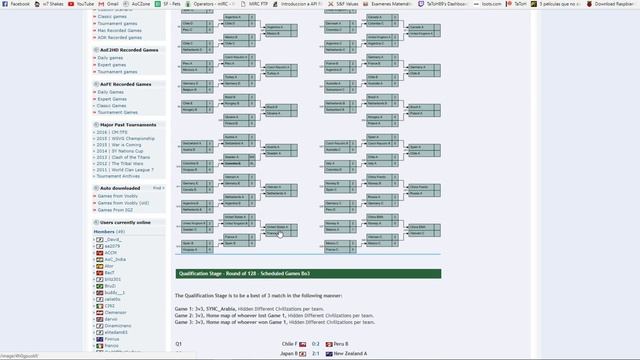Open user Dinamicmanc's profile
Screen dimensions: 640x360
tap(118, 326)
